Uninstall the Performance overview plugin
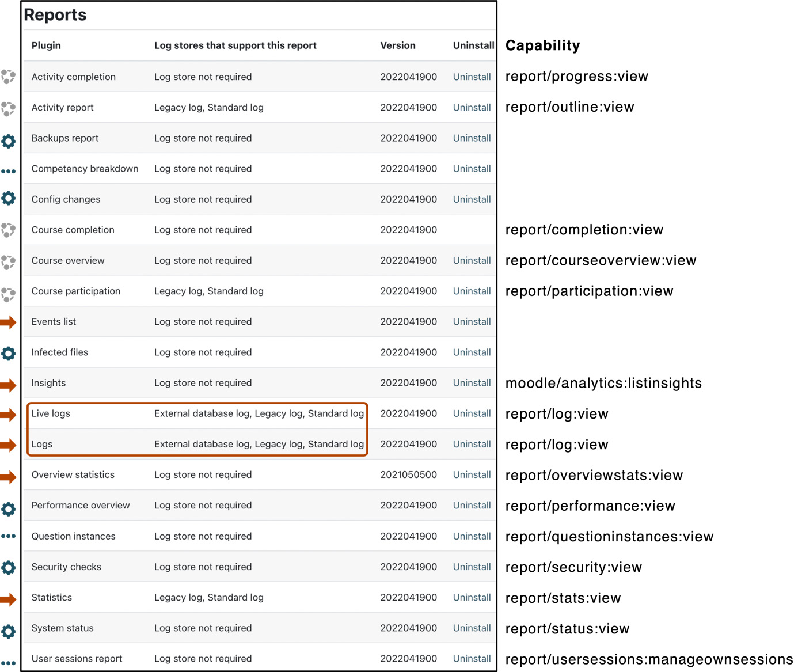798x672 pixels. pyautogui.click(x=472, y=505)
